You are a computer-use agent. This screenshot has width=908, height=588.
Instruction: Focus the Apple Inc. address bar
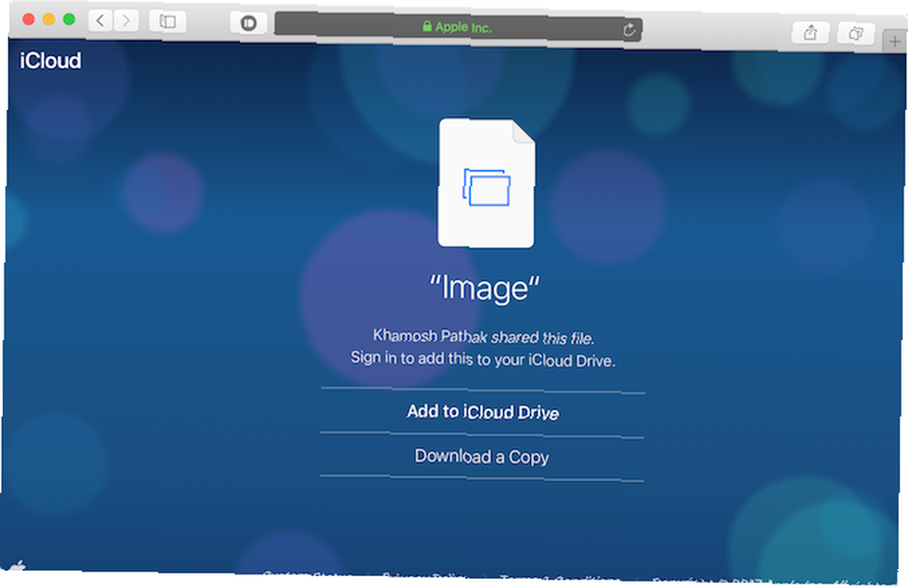click(458, 27)
